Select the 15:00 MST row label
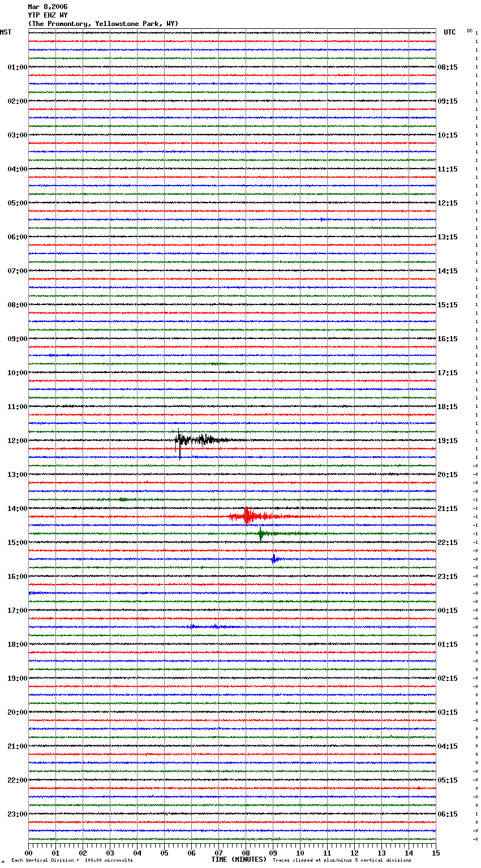Screen dimensions: 481x868 [18, 543]
